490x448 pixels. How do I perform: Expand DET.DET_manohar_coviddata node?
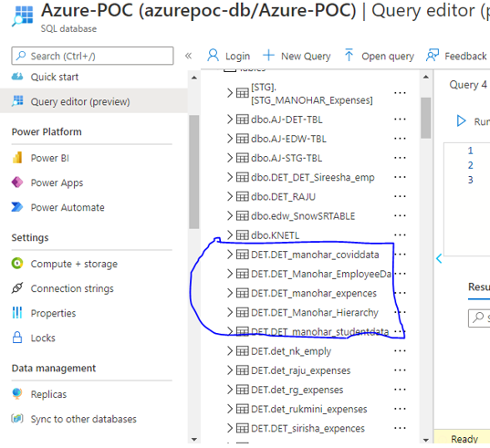pyautogui.click(x=230, y=255)
